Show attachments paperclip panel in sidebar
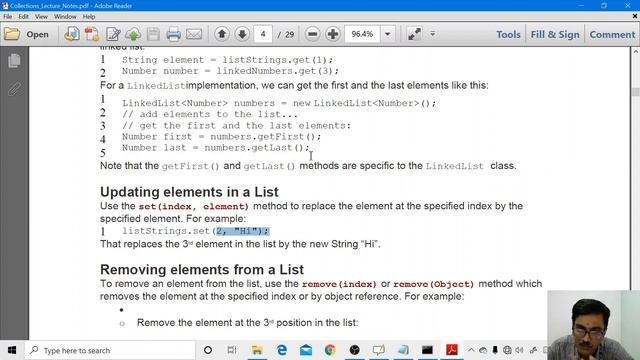The image size is (640, 360). pyautogui.click(x=14, y=89)
